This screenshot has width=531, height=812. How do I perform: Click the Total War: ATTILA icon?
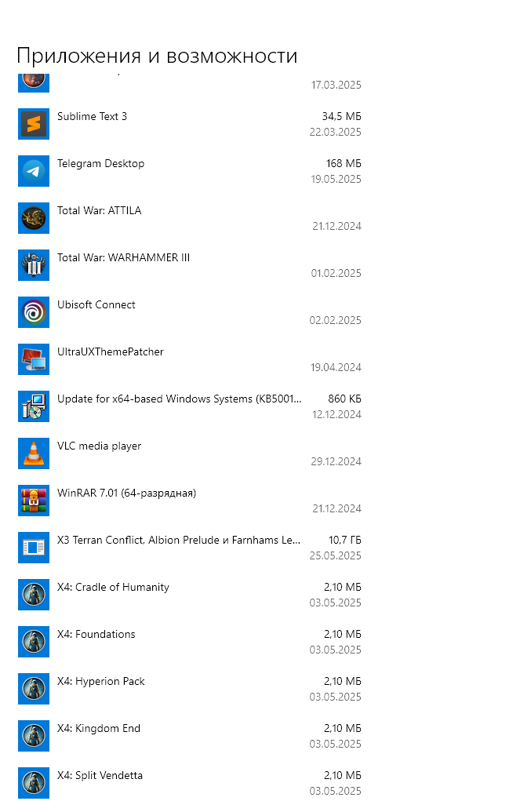click(34, 218)
